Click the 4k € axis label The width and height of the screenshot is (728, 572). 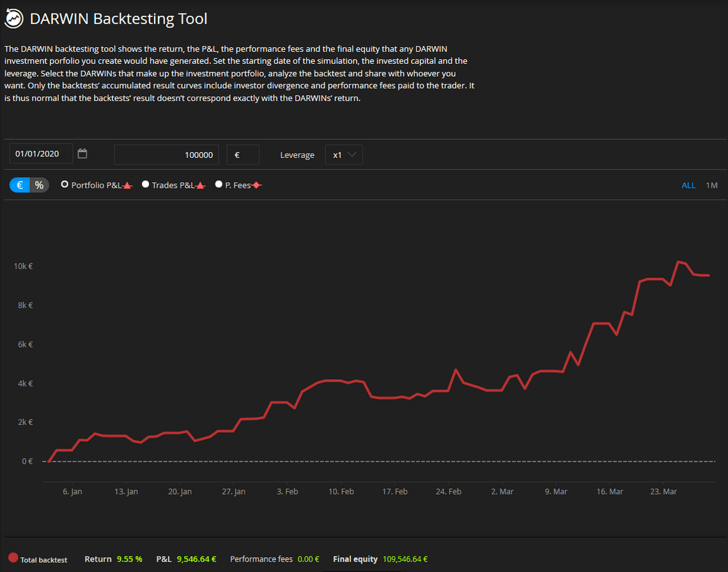coord(24,383)
